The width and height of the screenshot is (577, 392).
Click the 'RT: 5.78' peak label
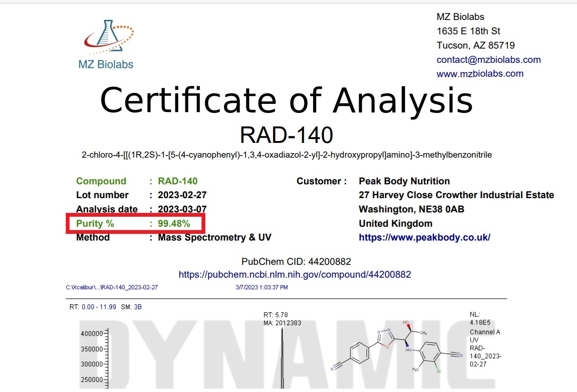tap(275, 315)
